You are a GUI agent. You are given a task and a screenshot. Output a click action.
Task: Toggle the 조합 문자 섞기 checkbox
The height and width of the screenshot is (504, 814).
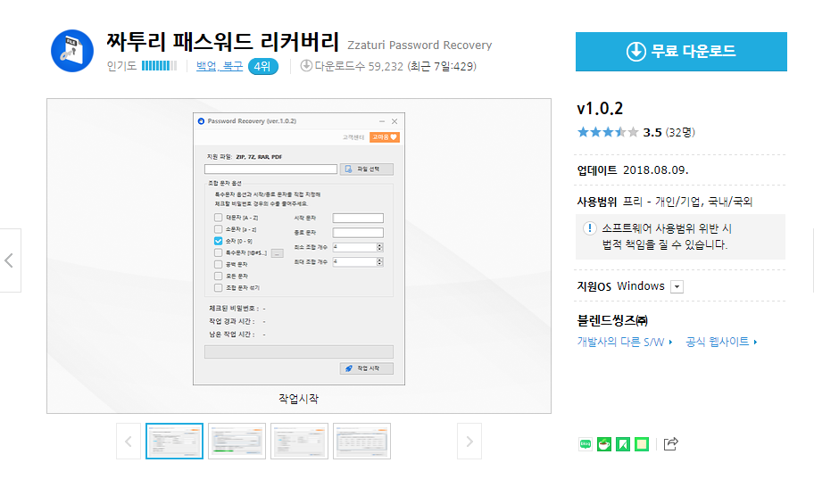tap(218, 287)
